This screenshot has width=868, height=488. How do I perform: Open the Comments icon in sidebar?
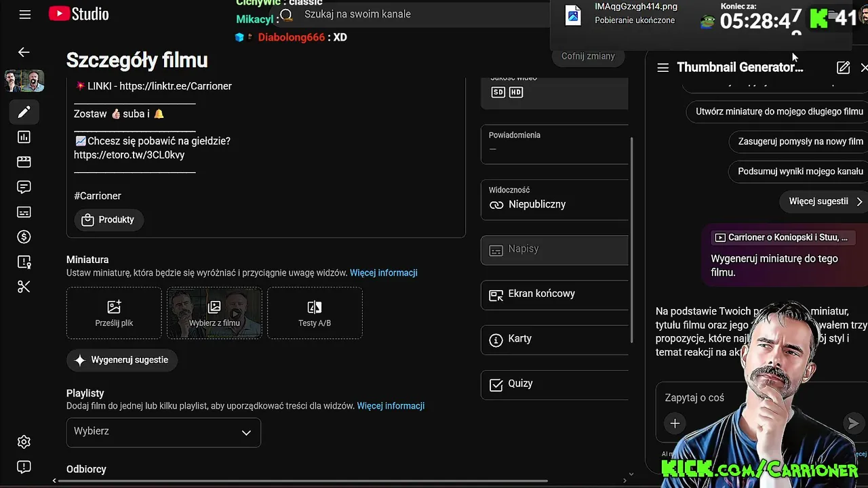tap(24, 187)
